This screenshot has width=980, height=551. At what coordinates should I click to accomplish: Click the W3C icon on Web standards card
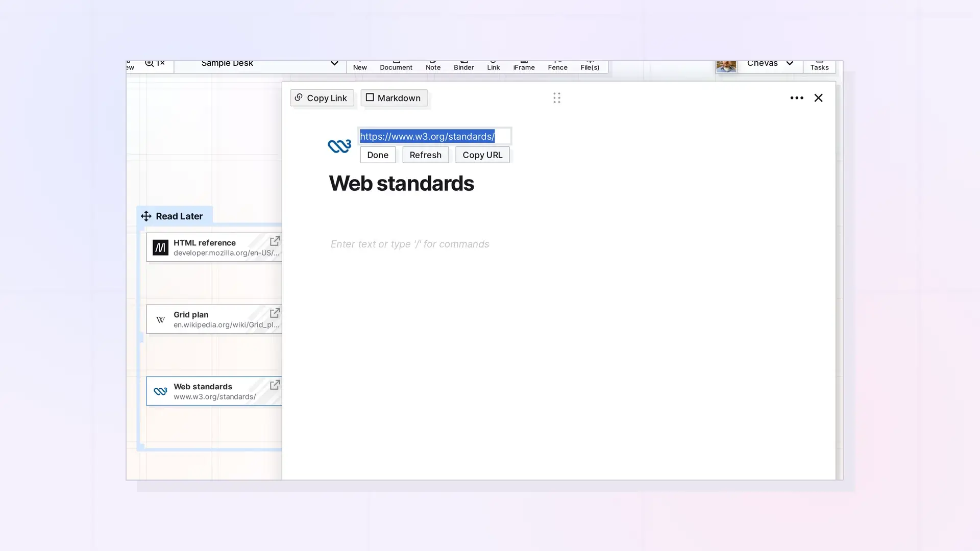(x=160, y=391)
